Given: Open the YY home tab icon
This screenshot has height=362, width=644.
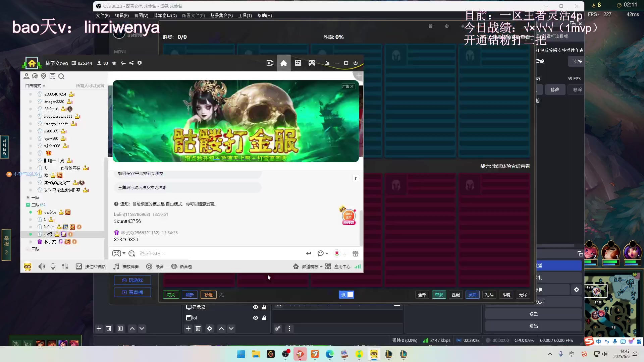Looking at the screenshot, I should tap(284, 63).
